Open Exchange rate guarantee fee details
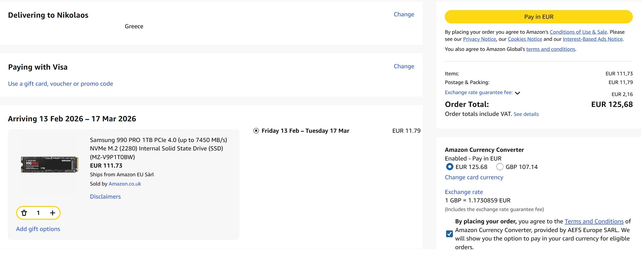644x253 pixels. 479,92
